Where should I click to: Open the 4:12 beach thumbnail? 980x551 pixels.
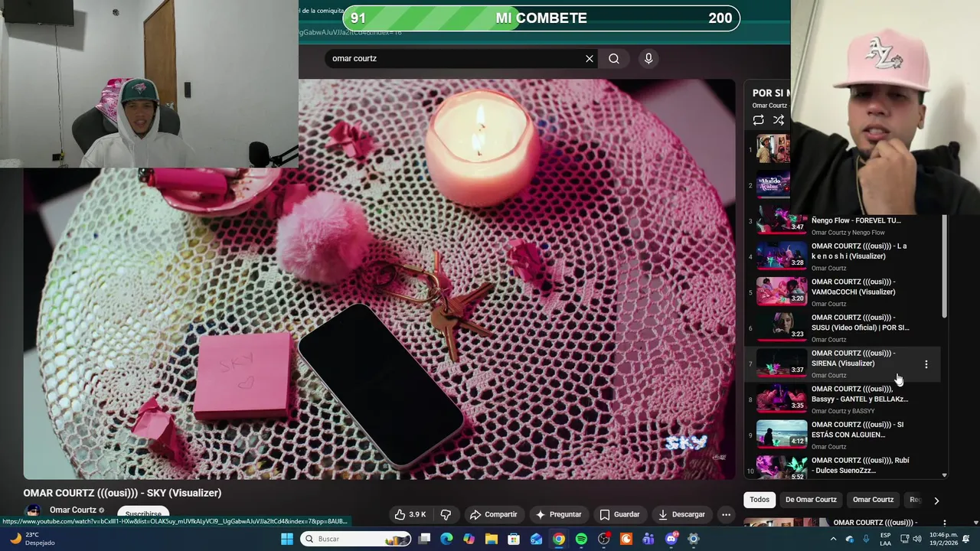pos(782,434)
